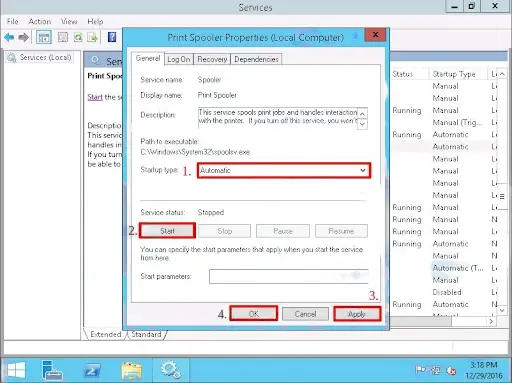Open the Help menu

[95, 22]
